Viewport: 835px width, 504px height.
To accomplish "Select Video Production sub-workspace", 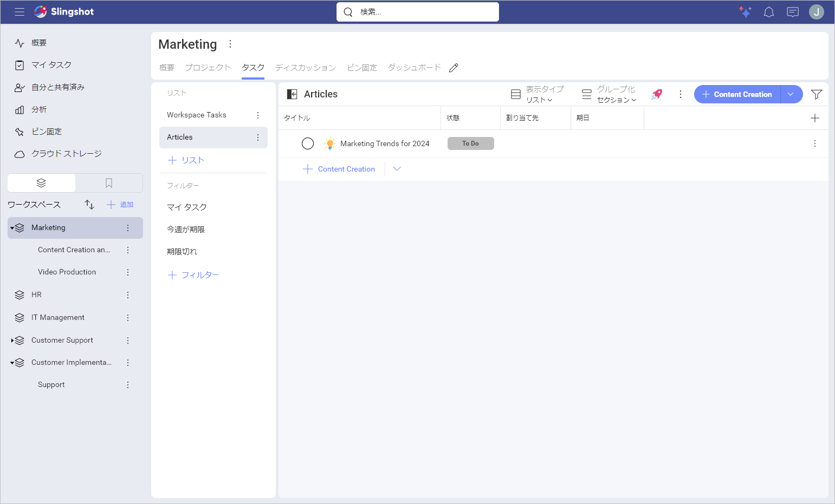I will pyautogui.click(x=67, y=272).
